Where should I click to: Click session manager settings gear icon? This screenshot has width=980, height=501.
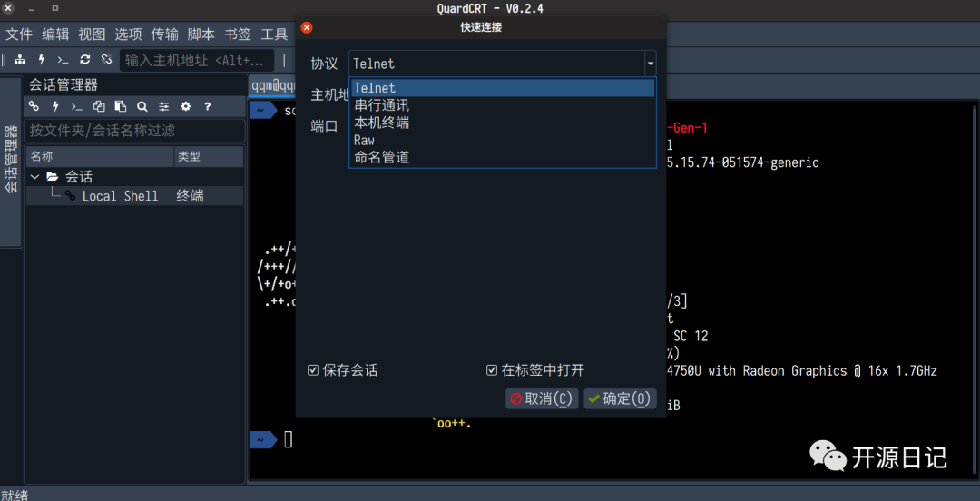point(186,106)
